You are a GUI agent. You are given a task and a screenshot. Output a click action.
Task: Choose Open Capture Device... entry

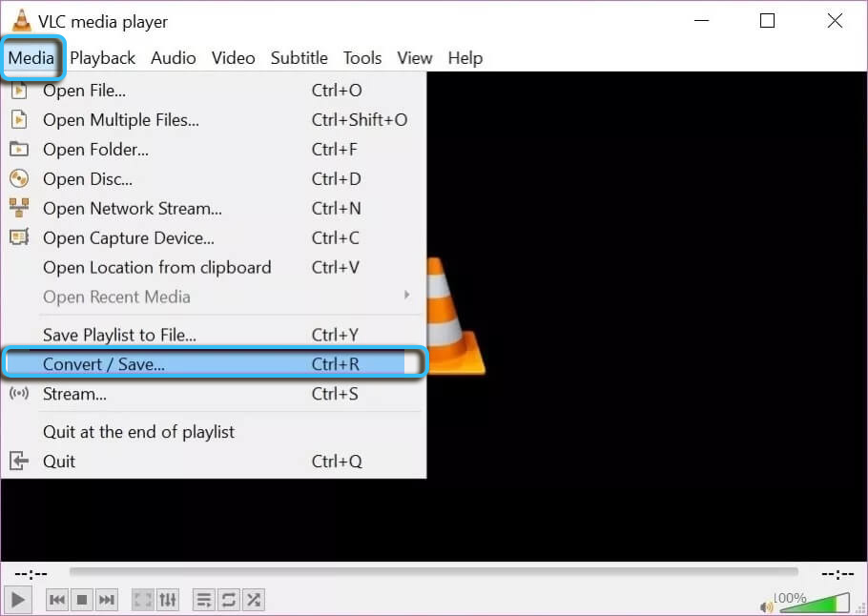point(214,238)
